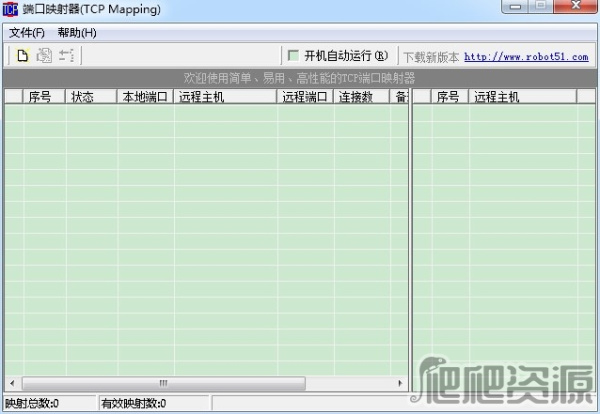
Task: Click the horizontal scrollbar thumb
Action: point(164,383)
